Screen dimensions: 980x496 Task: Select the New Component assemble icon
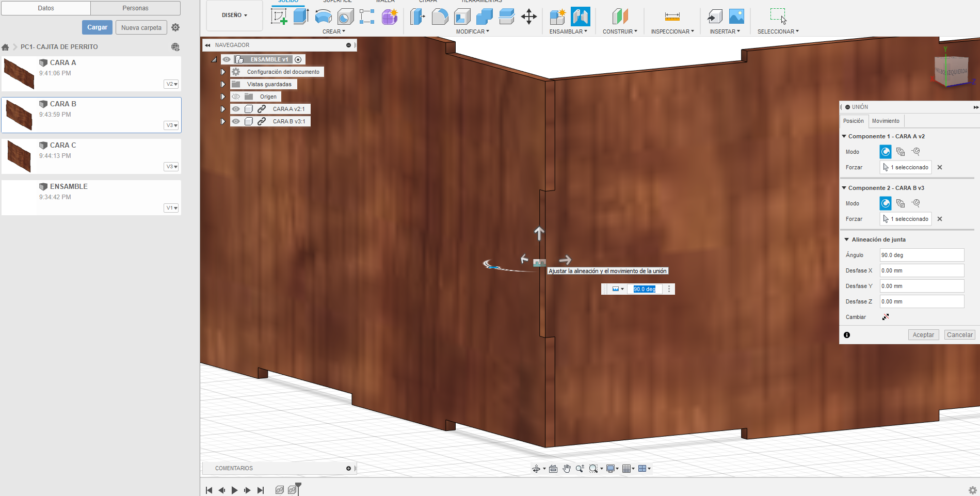point(557,17)
